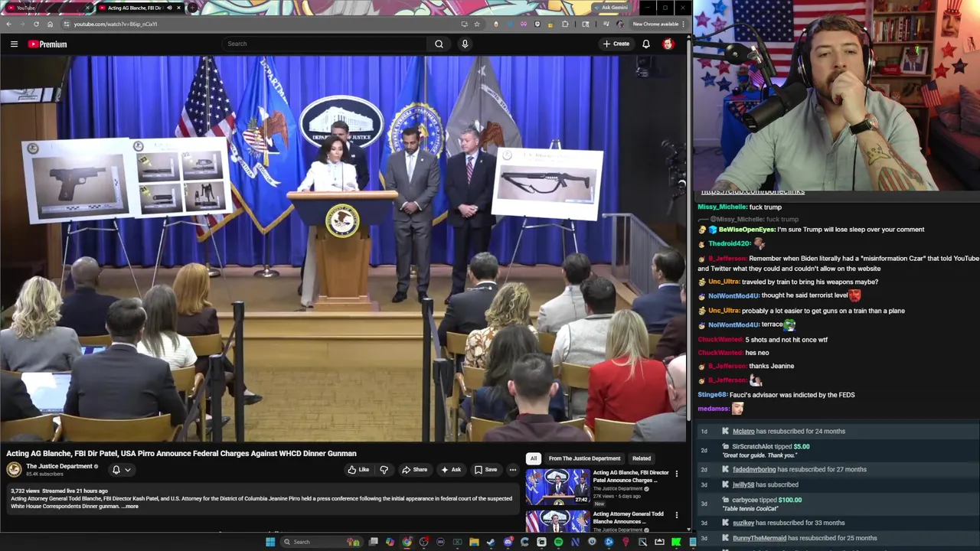Open the Create button menu
The image size is (980, 551).
tap(616, 44)
